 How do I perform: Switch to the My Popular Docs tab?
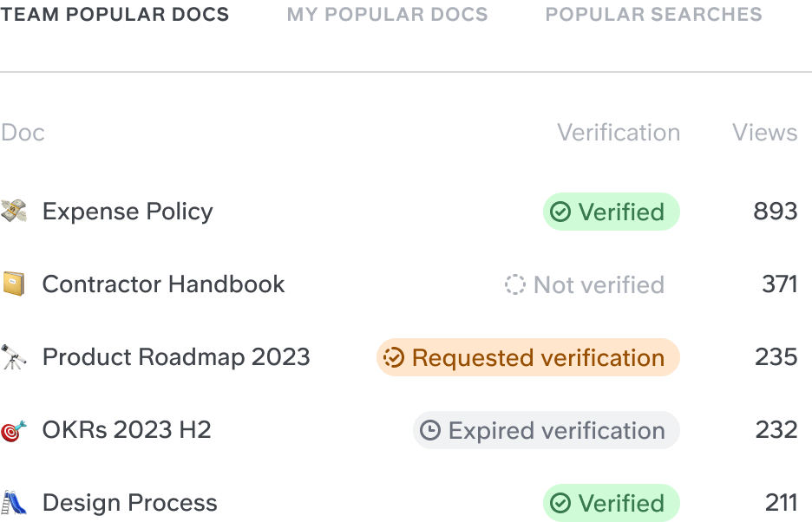click(387, 14)
